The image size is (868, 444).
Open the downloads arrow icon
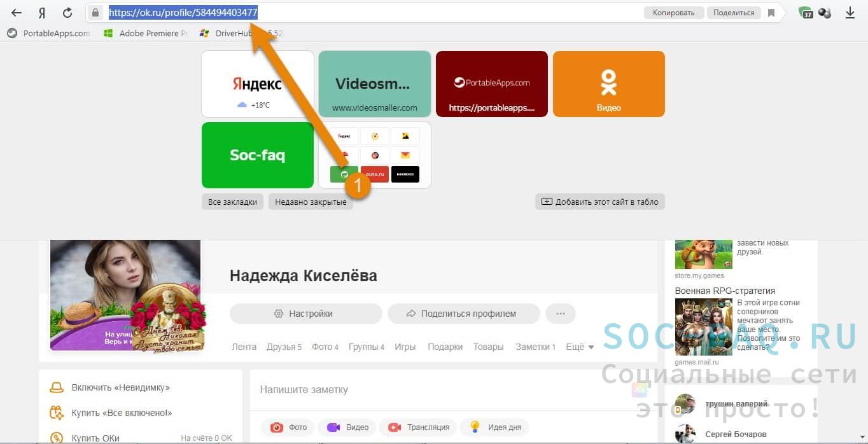pyautogui.click(x=850, y=13)
